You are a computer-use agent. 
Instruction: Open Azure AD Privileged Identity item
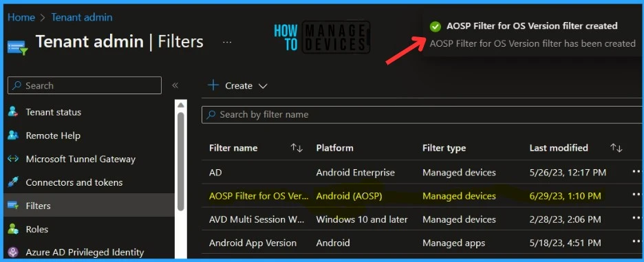pyautogui.click(x=85, y=252)
